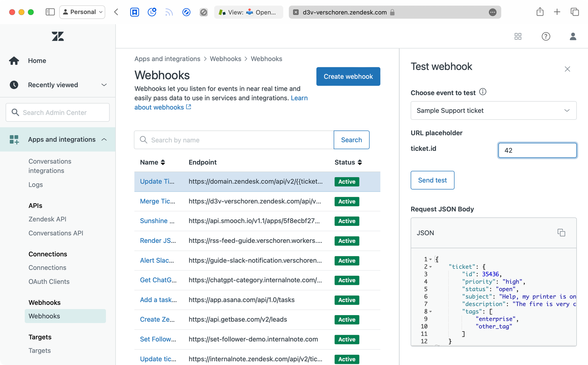Open the help question mark icon

tap(546, 36)
